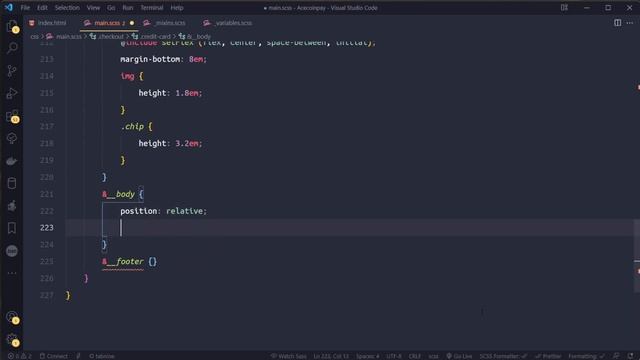This screenshot has height=360, width=640.
Task: Click the 'height: 3.2em;' declaration
Action: coord(170,143)
